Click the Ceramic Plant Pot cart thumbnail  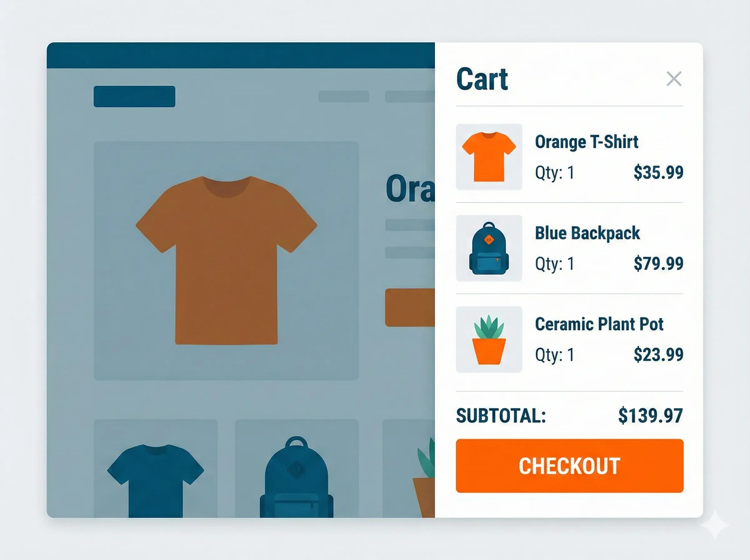tap(489, 339)
